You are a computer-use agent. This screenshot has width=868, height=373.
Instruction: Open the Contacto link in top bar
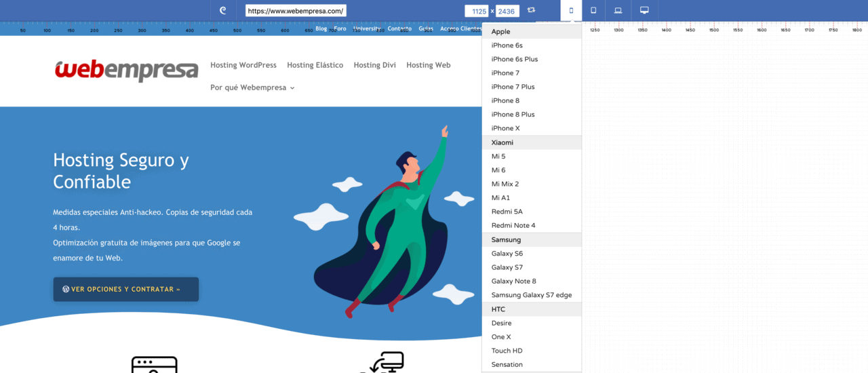pos(399,28)
